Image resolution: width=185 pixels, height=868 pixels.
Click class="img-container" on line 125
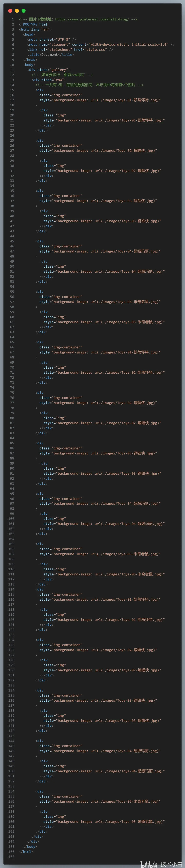pyautogui.click(x=61, y=645)
